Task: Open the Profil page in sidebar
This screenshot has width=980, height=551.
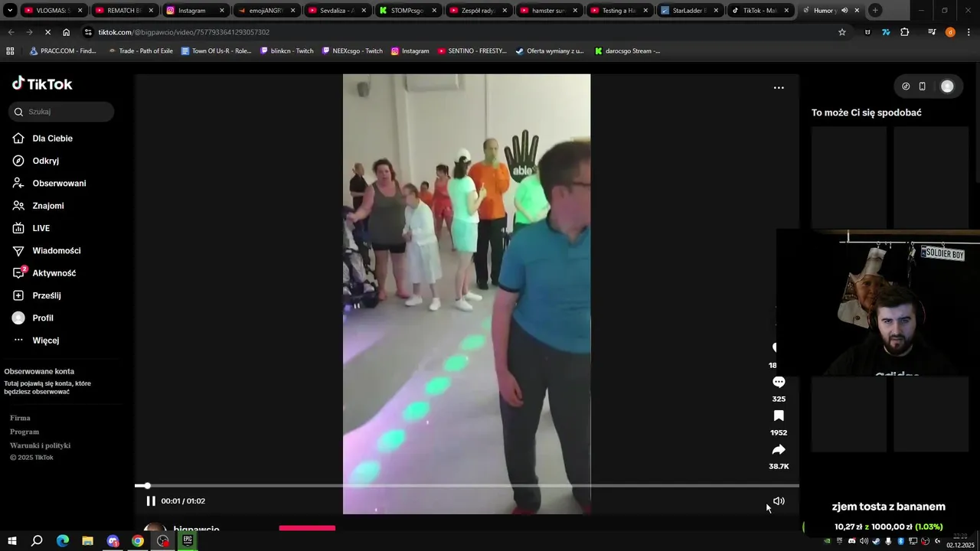Action: point(42,318)
